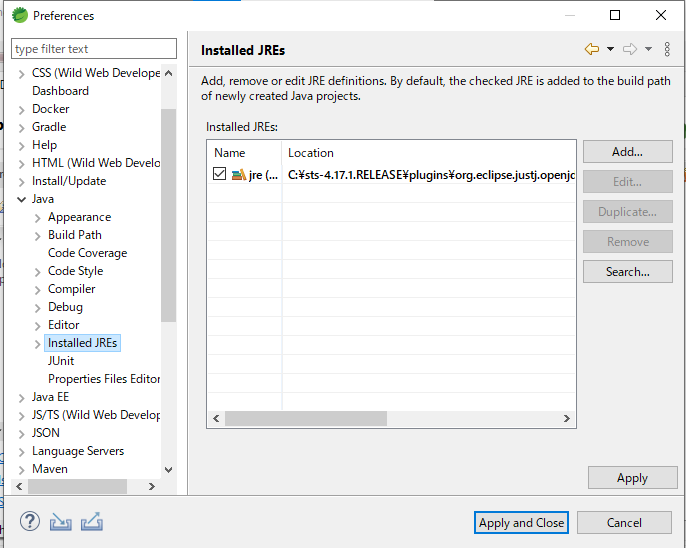The image size is (686, 548).
Task: Click the Apply button
Action: point(632,478)
